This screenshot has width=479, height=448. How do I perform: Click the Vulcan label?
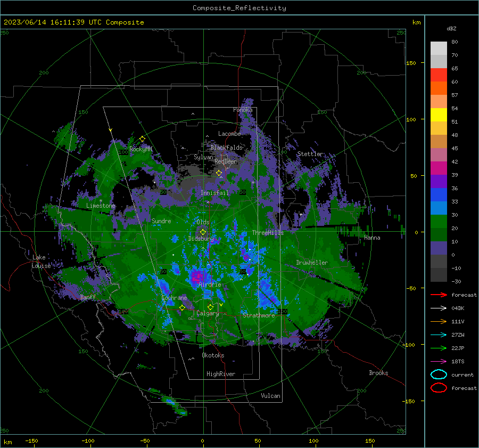(271, 396)
